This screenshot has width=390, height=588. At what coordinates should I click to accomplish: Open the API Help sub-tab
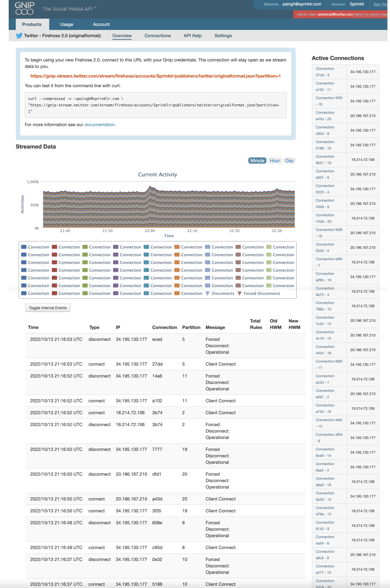193,36
